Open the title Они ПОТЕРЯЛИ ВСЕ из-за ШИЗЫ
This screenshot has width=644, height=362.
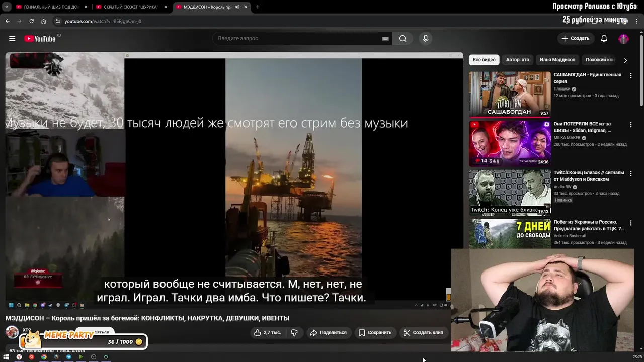click(582, 127)
